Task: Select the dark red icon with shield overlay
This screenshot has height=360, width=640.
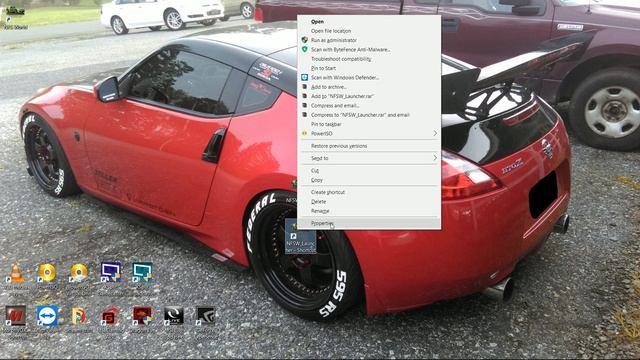Action: (142, 316)
